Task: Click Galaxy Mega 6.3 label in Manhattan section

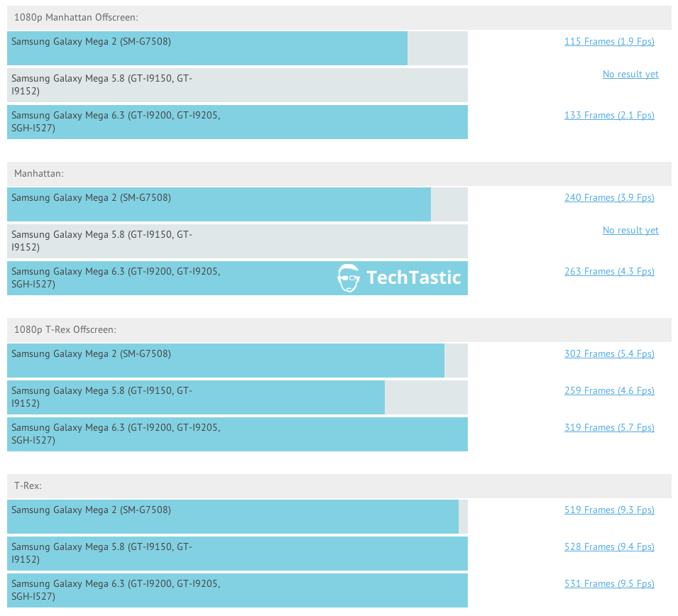Action: [x=116, y=278]
